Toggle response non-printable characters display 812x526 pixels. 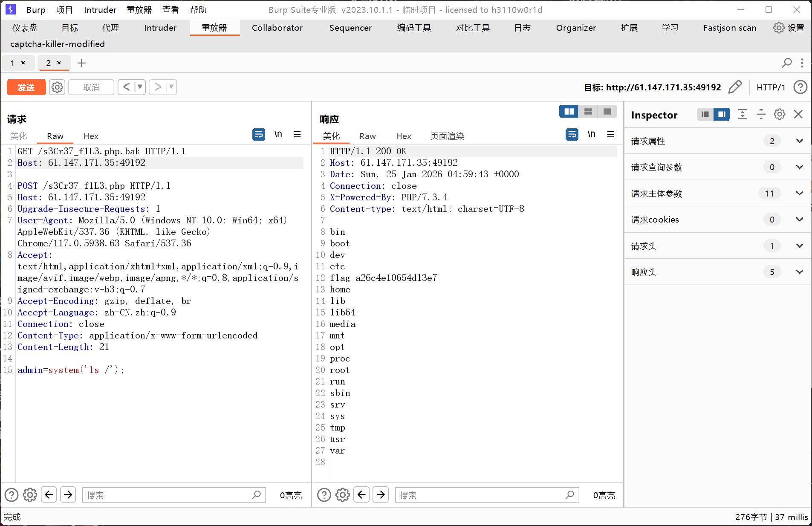point(592,134)
